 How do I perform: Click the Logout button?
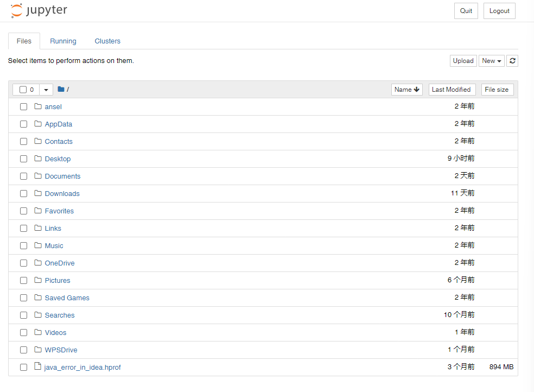click(499, 11)
